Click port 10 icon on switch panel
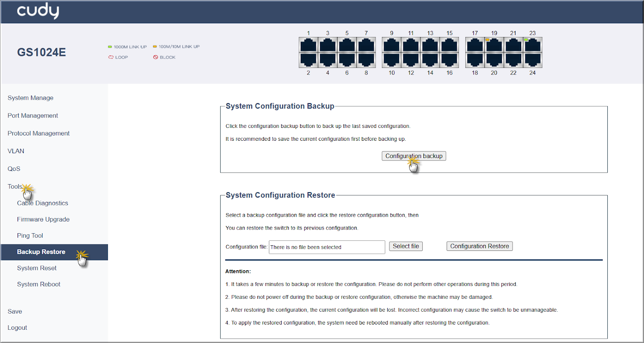The height and width of the screenshot is (343, 644). click(392, 60)
